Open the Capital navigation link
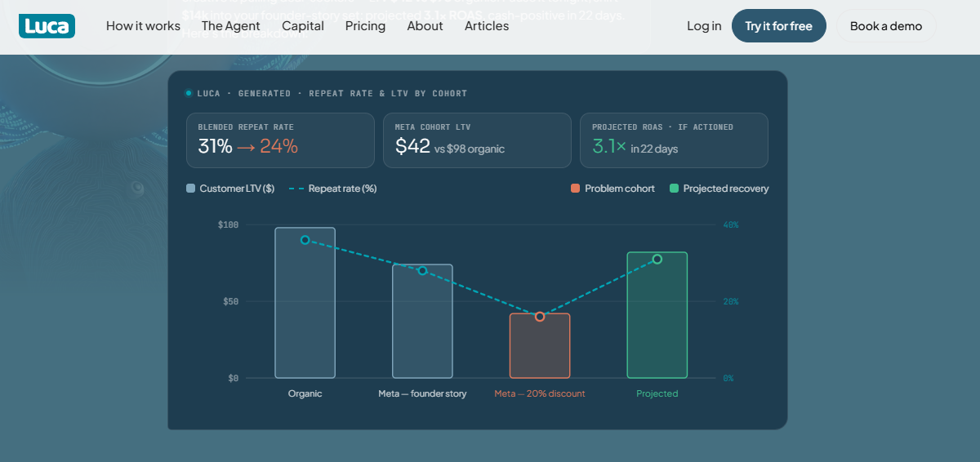Image resolution: width=980 pixels, height=462 pixels. [303, 26]
